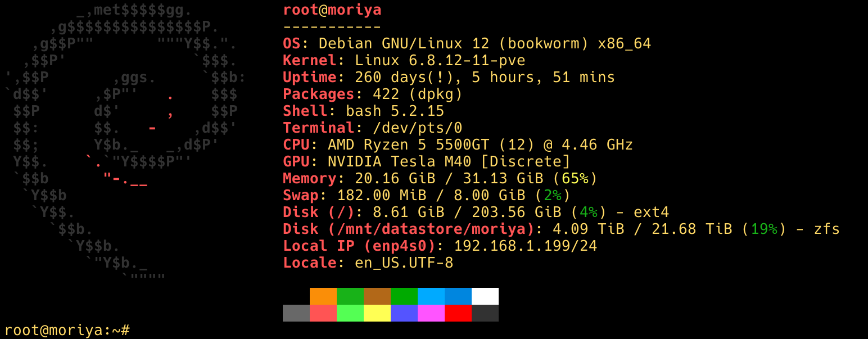Click the dark charcoal swatch below the white one
Screen dimensions: 868x339
coord(485,313)
